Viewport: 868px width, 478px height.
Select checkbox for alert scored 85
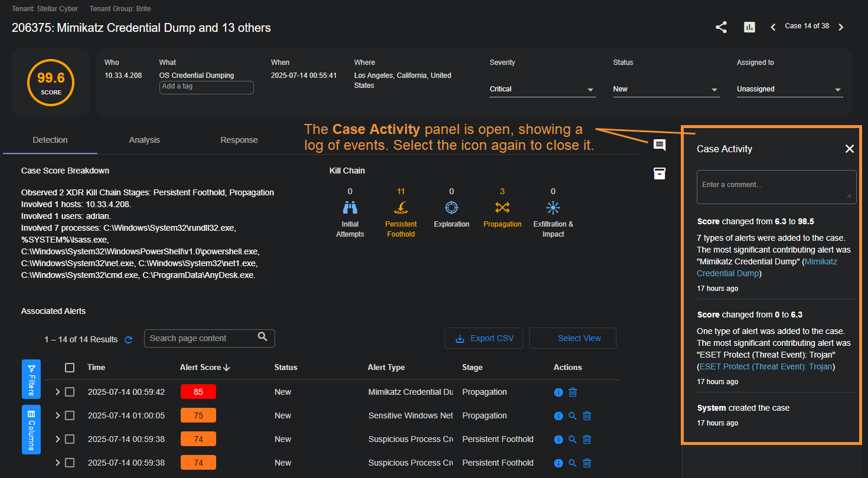click(x=70, y=392)
